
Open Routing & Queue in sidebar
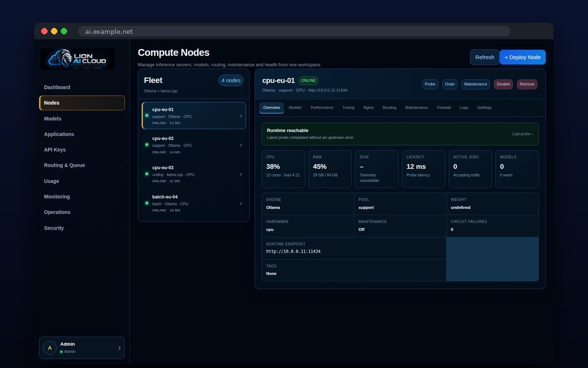tap(82, 165)
